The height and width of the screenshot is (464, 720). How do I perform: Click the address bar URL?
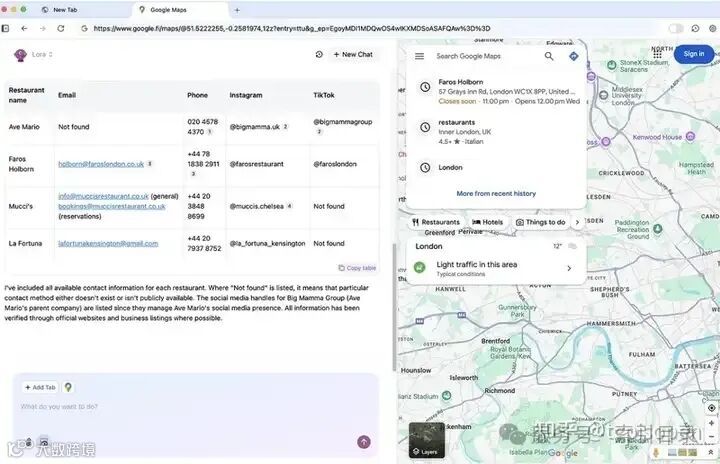292,28
